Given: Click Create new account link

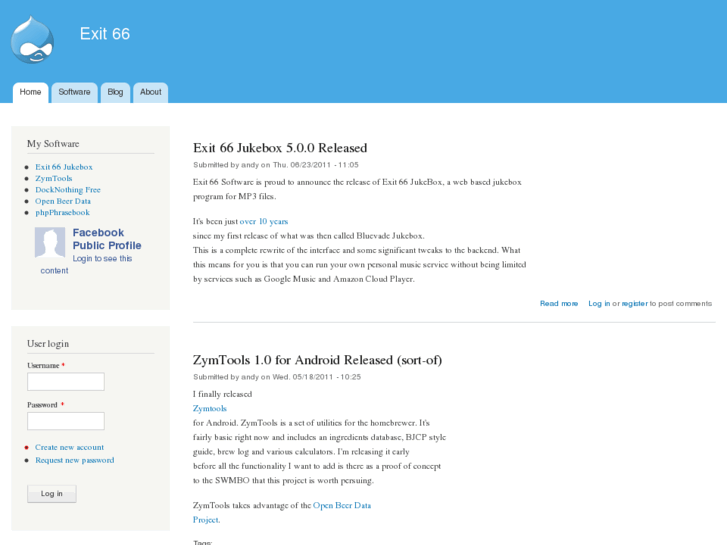Looking at the screenshot, I should point(69,447).
